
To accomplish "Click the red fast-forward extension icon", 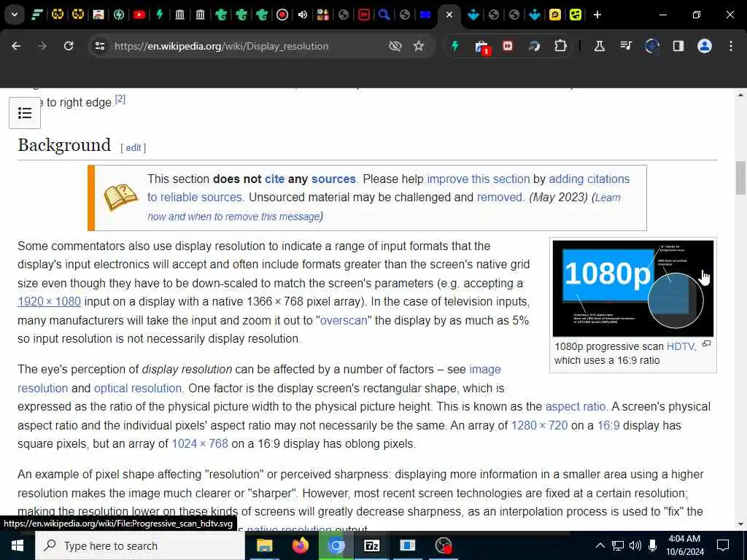I will click(x=508, y=46).
